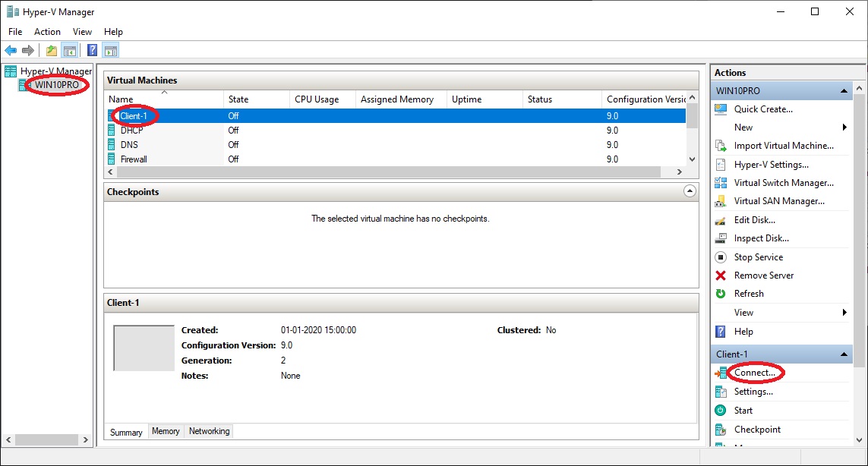Viewport: 868px width, 466px height.
Task: Toggle the Show/Hide Action Pane icon
Action: pyautogui.click(x=111, y=51)
